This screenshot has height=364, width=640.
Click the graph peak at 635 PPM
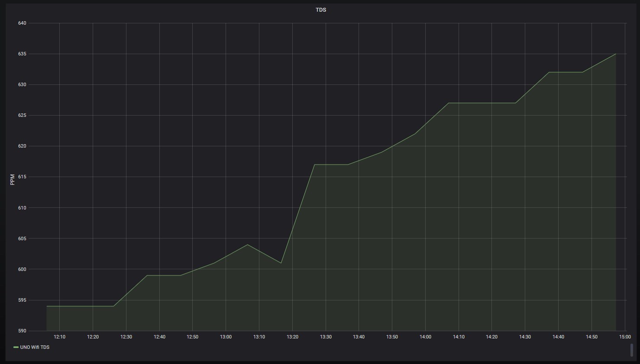615,54
